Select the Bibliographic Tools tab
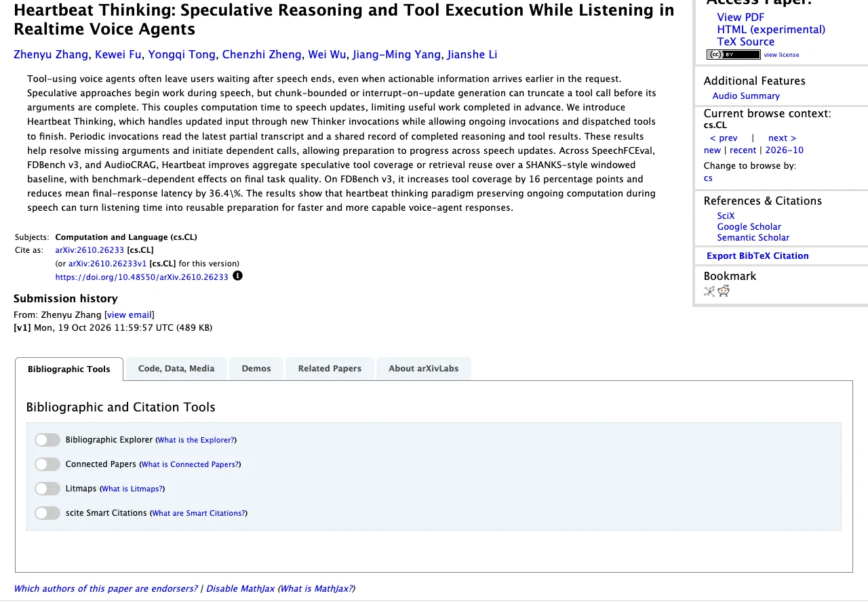 click(x=69, y=369)
